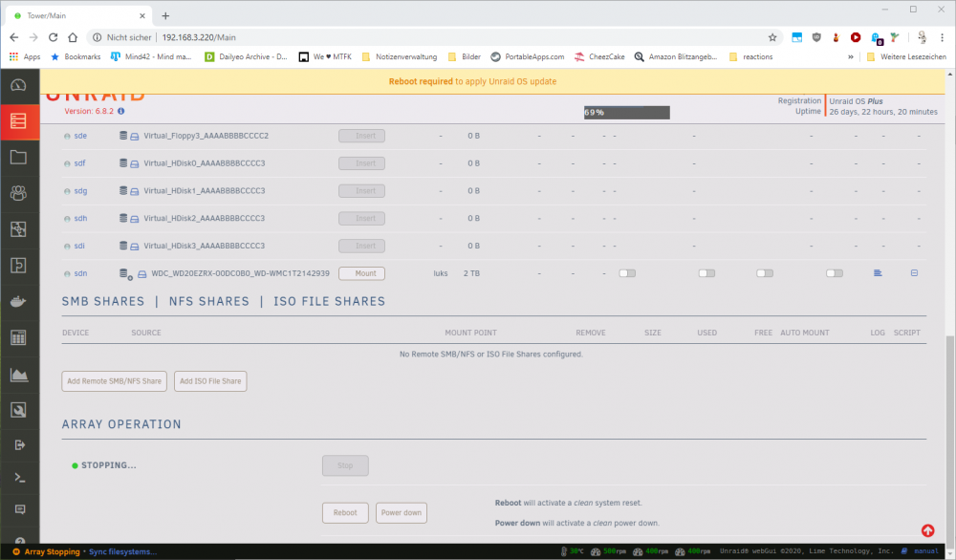Screen dimensions: 956x560
Task: Open the reactions bookmarks folder
Action: 750,56
